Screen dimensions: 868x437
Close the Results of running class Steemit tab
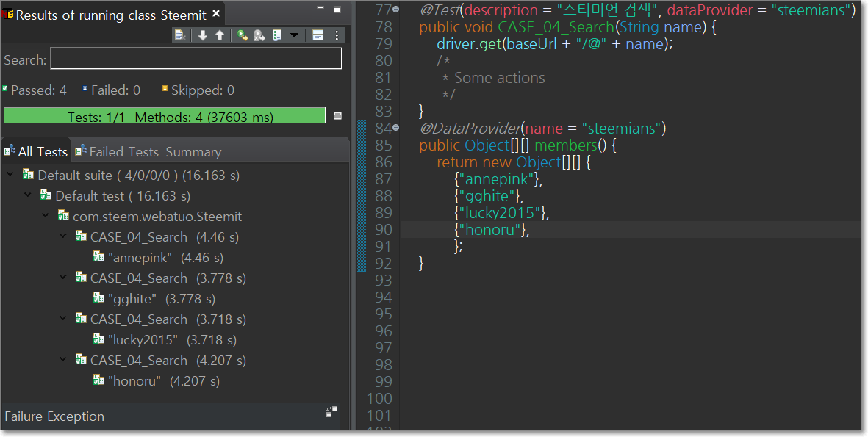tap(216, 13)
